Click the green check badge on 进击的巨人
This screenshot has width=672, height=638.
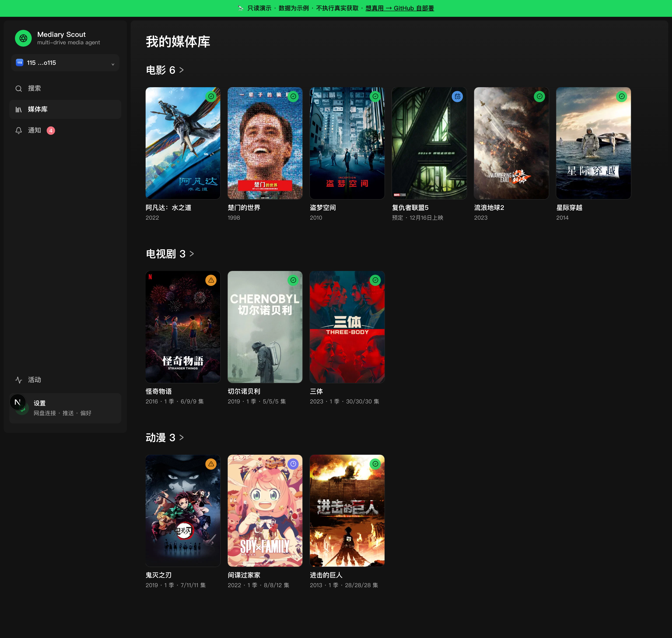pyautogui.click(x=375, y=464)
